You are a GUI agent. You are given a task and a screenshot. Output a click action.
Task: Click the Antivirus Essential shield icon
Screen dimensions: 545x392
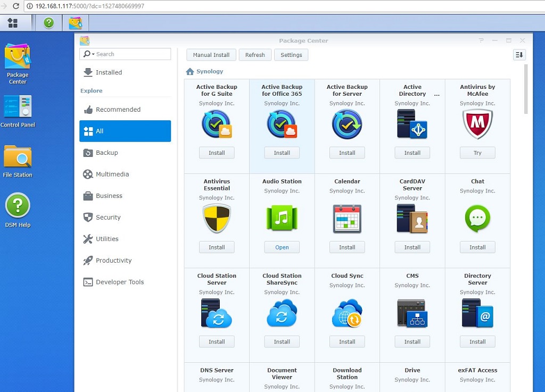[217, 219]
